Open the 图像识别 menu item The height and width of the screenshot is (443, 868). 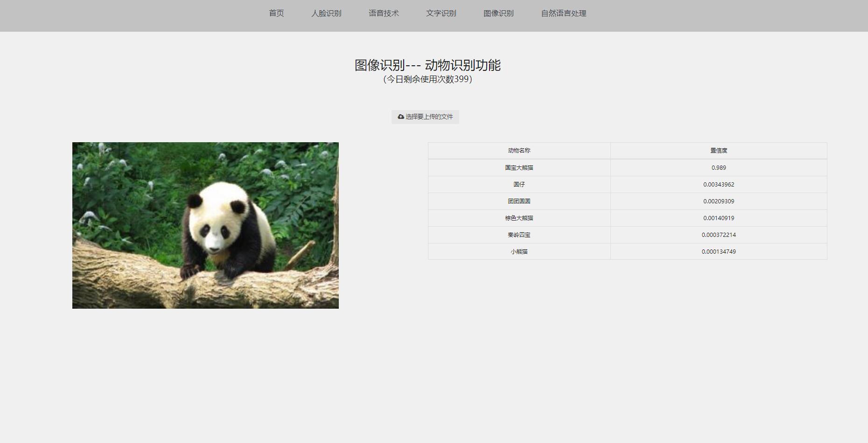498,14
